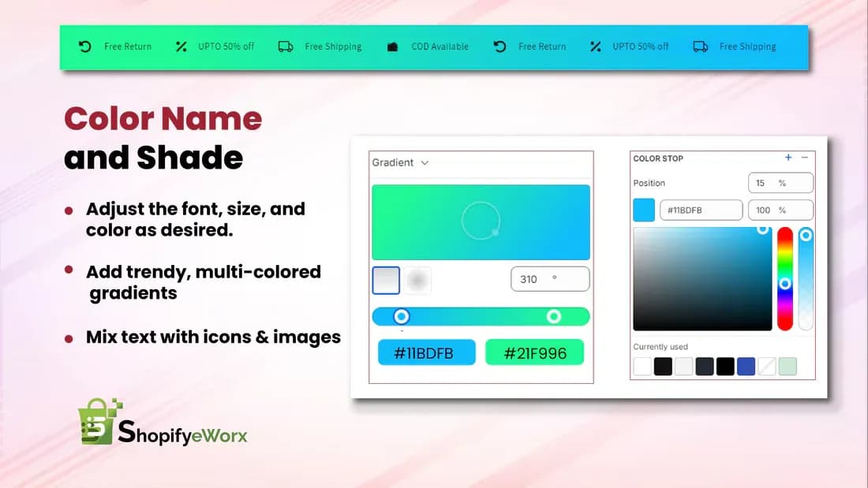
Task: Click the COD Available wallet icon
Action: coord(392,47)
